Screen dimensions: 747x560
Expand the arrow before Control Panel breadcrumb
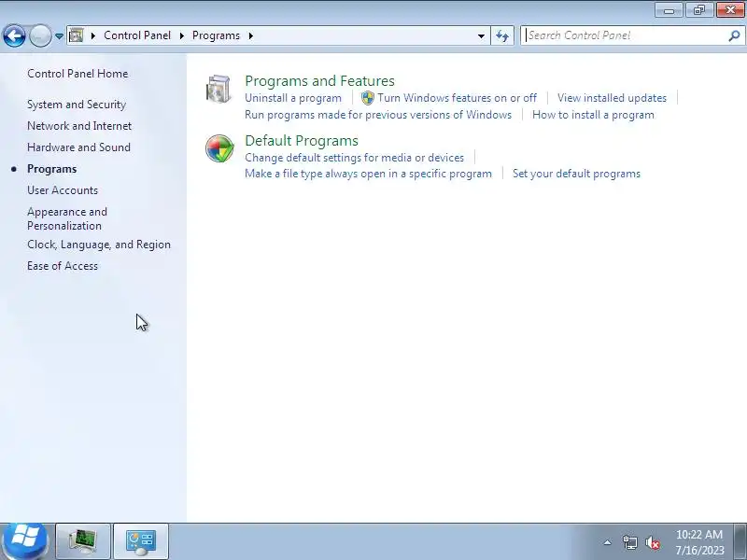pyautogui.click(x=92, y=35)
